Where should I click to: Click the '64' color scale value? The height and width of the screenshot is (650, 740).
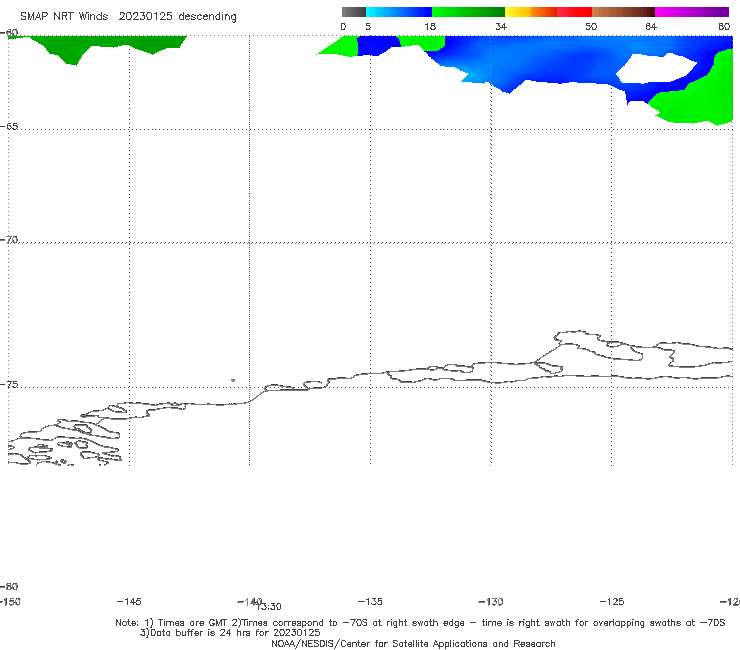[x=651, y=26]
